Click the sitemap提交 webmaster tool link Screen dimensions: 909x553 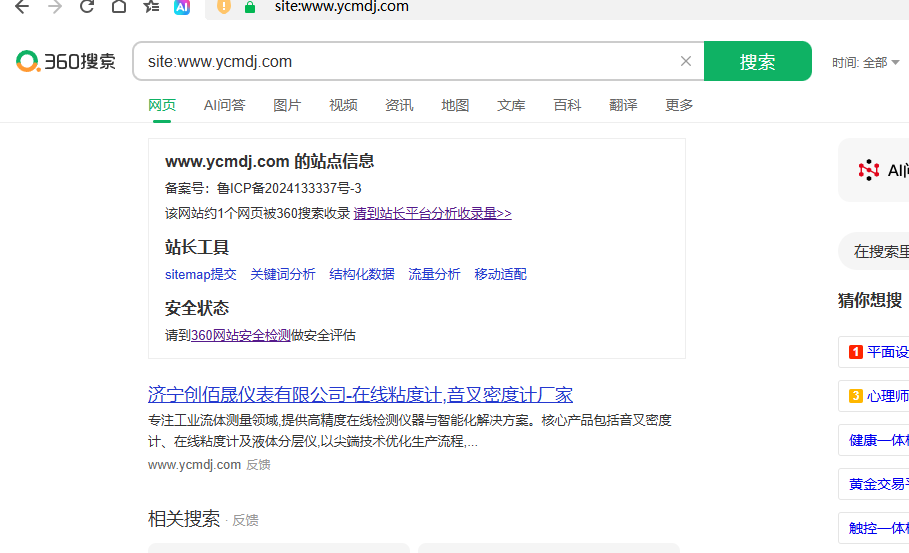(x=200, y=274)
